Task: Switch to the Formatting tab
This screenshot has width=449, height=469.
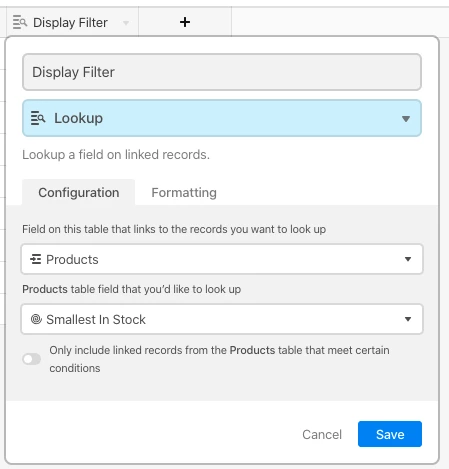Action: pyautogui.click(x=184, y=193)
